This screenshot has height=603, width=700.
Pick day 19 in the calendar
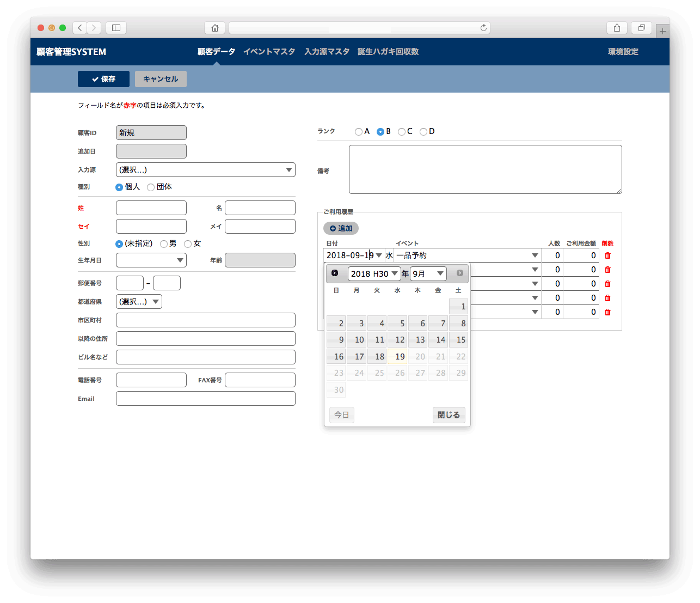coord(397,356)
